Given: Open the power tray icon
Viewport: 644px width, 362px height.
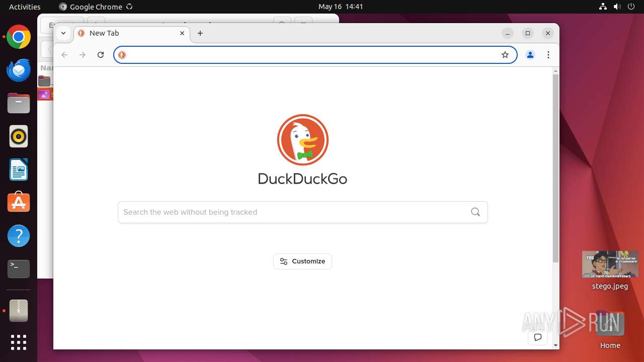Looking at the screenshot, I should 631,7.
